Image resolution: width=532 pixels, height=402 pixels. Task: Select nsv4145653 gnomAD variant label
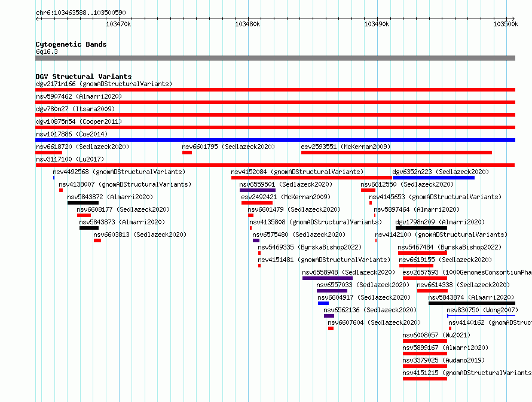click(x=435, y=197)
